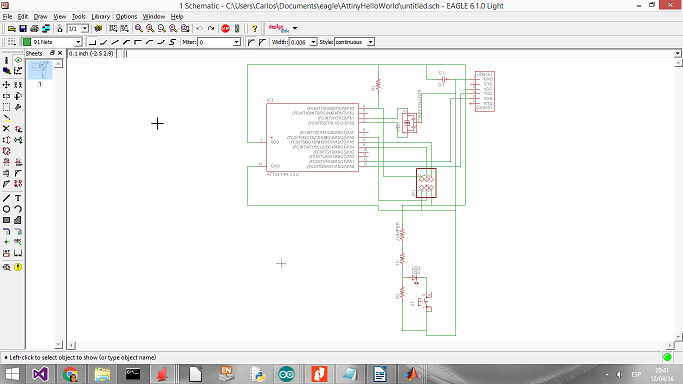Toggle the straight miter corner style

(262, 42)
